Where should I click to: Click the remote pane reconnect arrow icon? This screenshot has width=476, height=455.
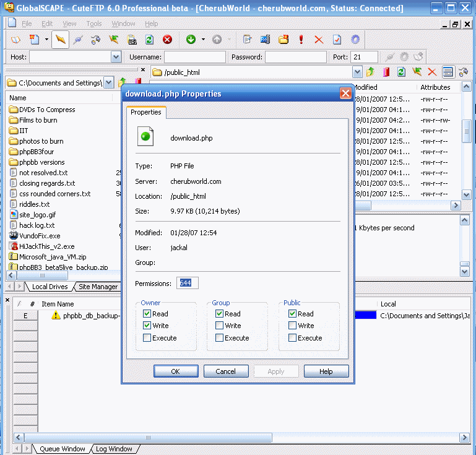[x=417, y=72]
